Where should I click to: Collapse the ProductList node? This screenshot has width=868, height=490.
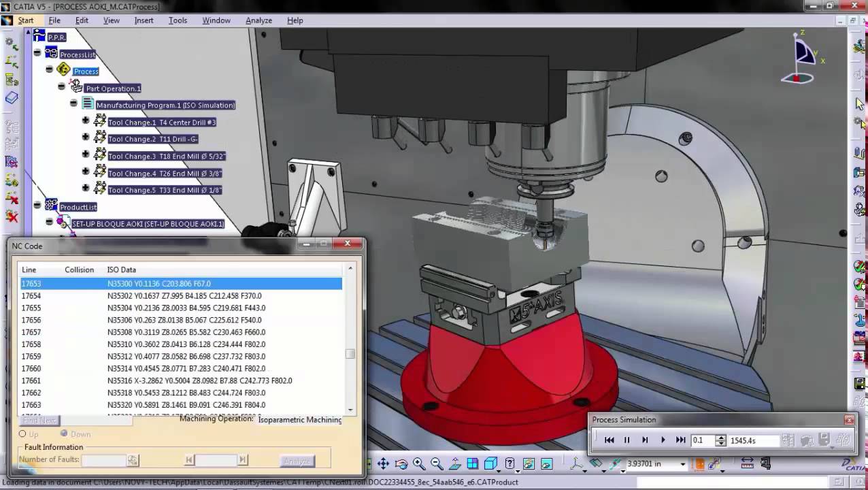37,205
